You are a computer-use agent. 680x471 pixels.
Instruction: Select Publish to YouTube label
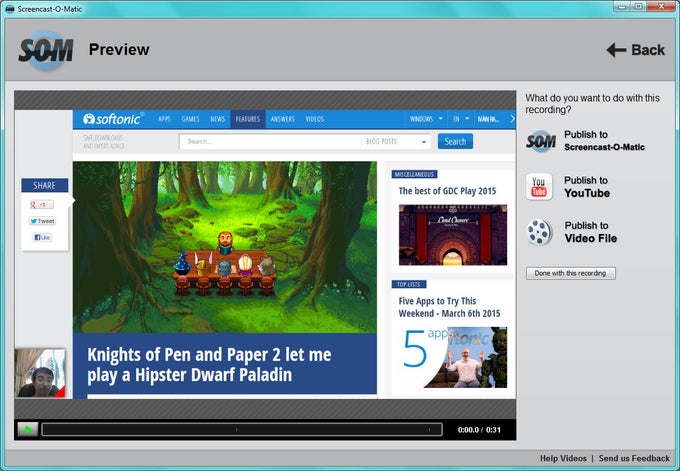(x=587, y=186)
